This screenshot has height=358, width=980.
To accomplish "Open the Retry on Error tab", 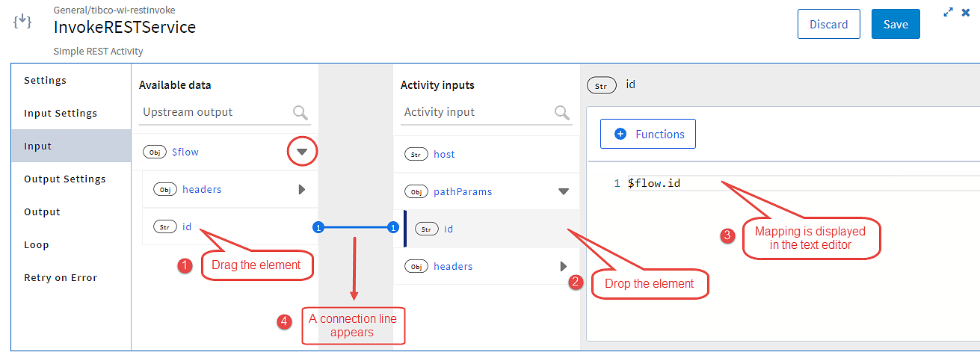I will point(61,278).
